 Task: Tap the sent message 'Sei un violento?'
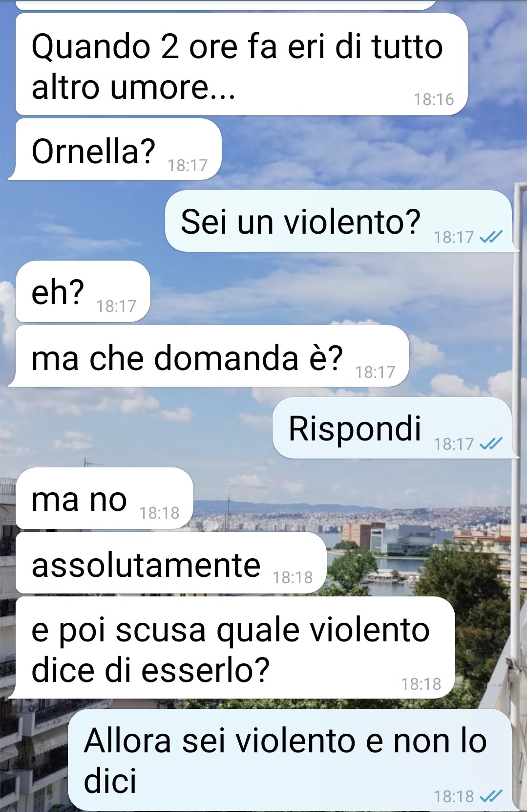[x=342, y=221]
